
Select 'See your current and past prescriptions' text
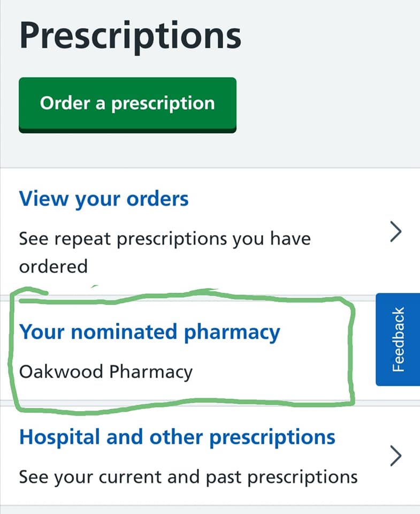[x=188, y=476]
